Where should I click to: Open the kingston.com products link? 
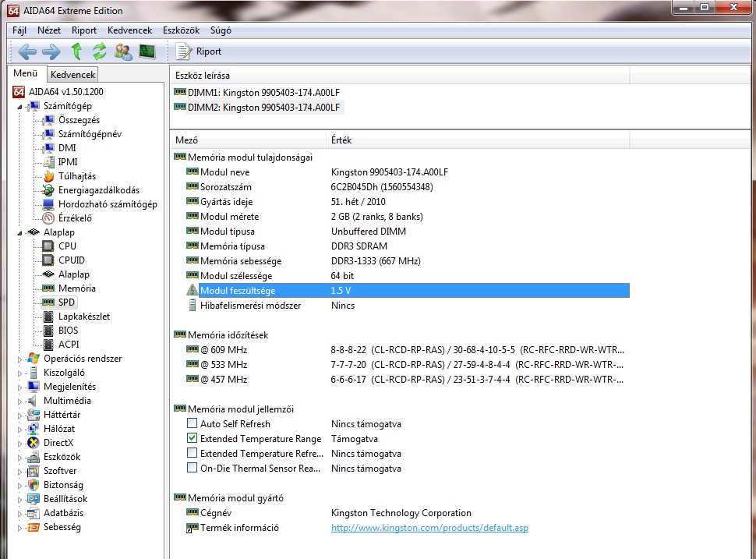pos(429,528)
